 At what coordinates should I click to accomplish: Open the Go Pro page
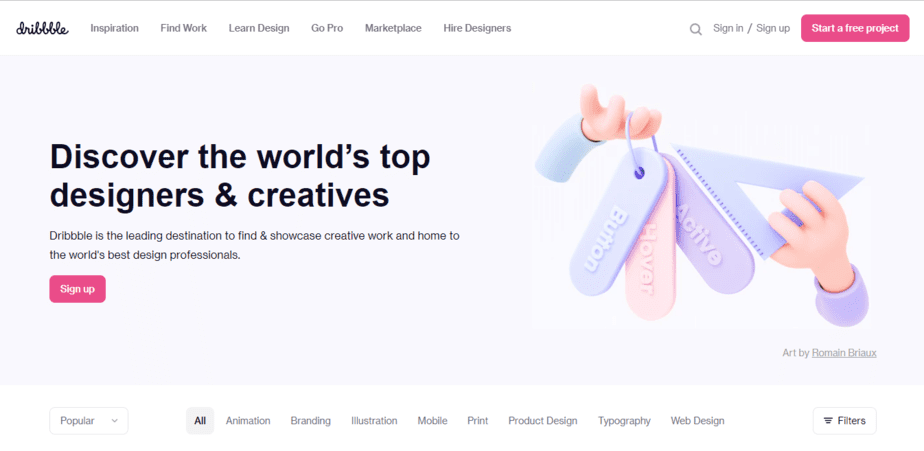click(327, 28)
